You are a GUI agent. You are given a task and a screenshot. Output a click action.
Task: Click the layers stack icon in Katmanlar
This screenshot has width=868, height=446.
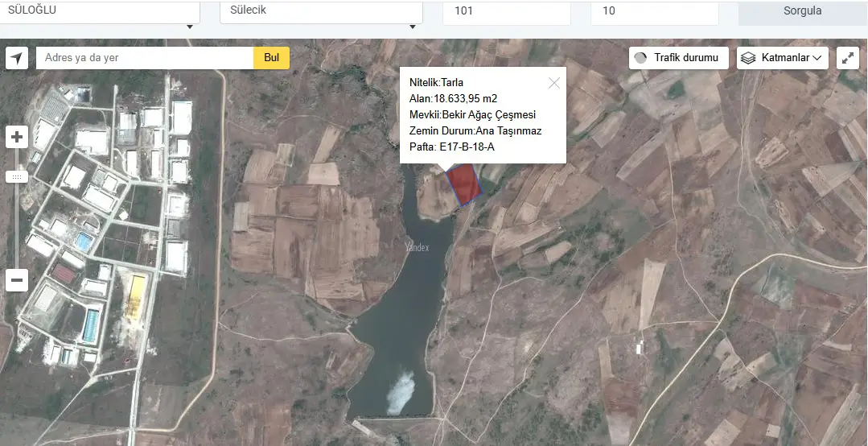748,58
